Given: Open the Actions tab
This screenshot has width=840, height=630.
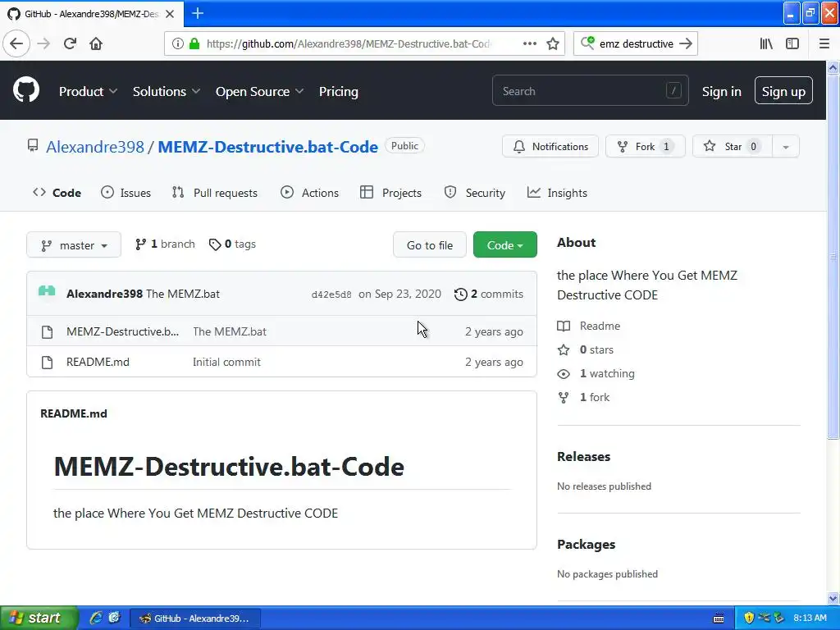Looking at the screenshot, I should click(309, 193).
